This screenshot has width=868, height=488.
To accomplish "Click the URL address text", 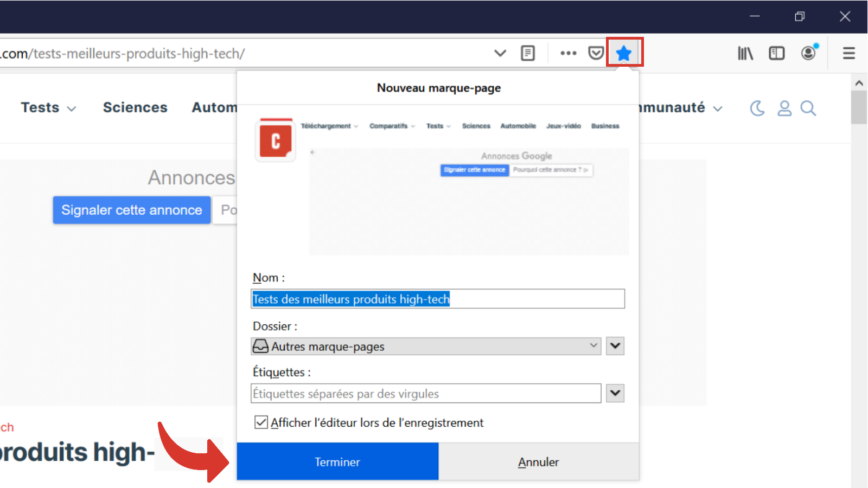I will pyautogui.click(x=123, y=54).
